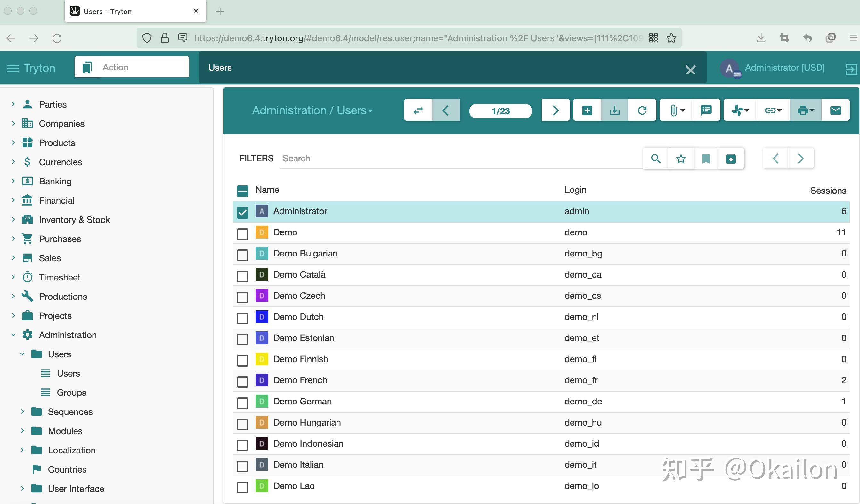Click the bookmark star filter icon
Screen dimensions: 860x504
[x=680, y=158]
